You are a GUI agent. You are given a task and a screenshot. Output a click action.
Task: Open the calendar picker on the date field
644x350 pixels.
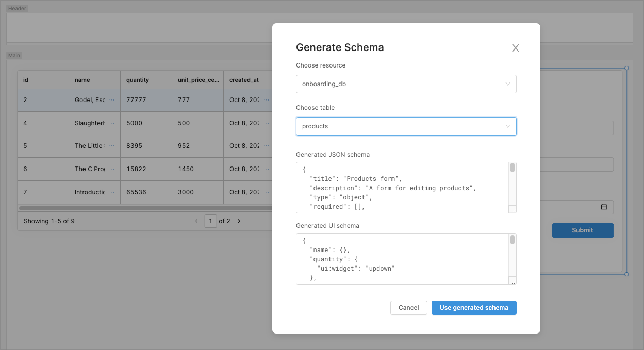pos(604,207)
